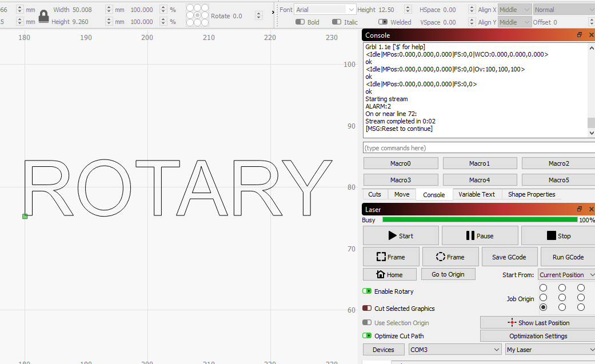595x364 pixels.
Task: Toggle the aspect ratio lock icon
Action: [x=44, y=17]
